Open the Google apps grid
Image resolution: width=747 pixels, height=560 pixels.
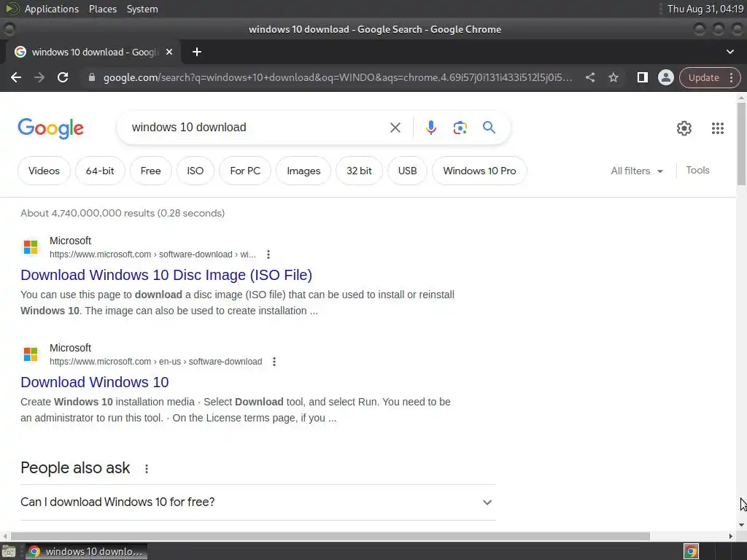718,128
